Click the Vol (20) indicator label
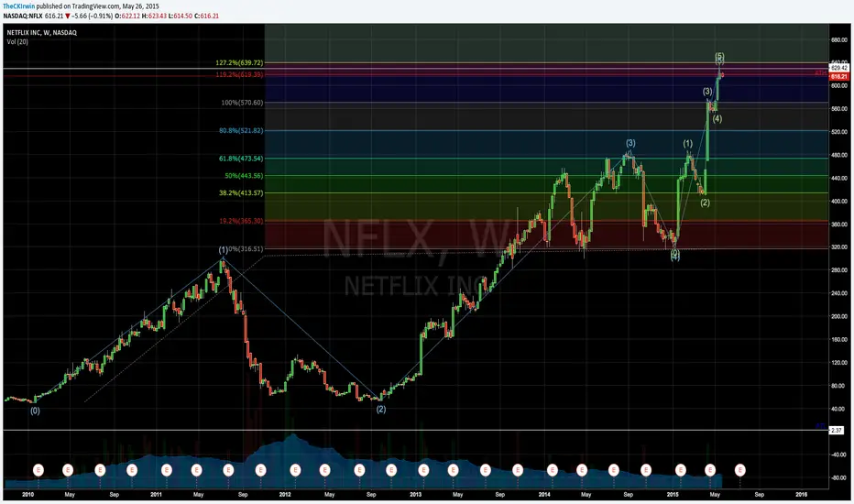This screenshot has width=854, height=504. pyautogui.click(x=17, y=42)
